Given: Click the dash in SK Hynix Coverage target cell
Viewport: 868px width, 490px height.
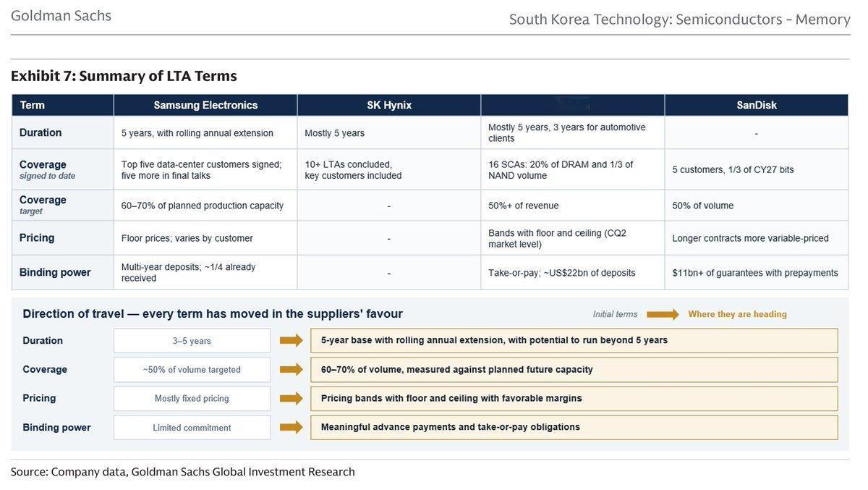Looking at the screenshot, I should 389,206.
